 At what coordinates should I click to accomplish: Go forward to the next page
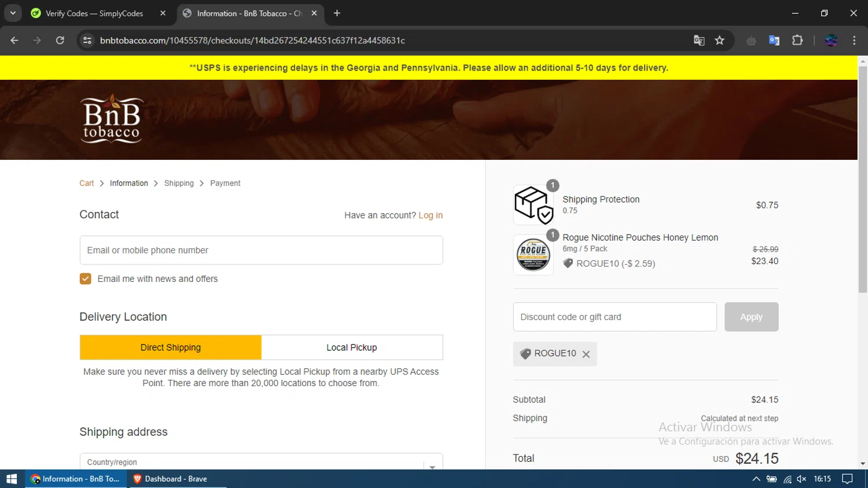tap(37, 41)
